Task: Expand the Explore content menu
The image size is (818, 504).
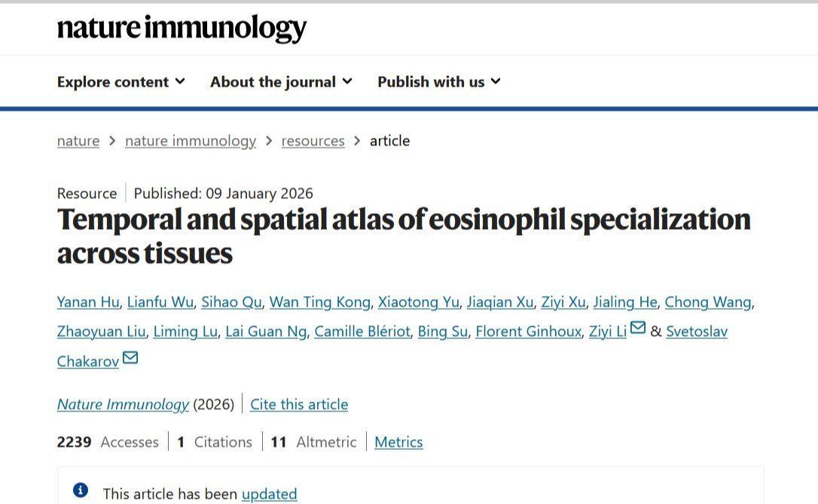Action: coord(121,81)
